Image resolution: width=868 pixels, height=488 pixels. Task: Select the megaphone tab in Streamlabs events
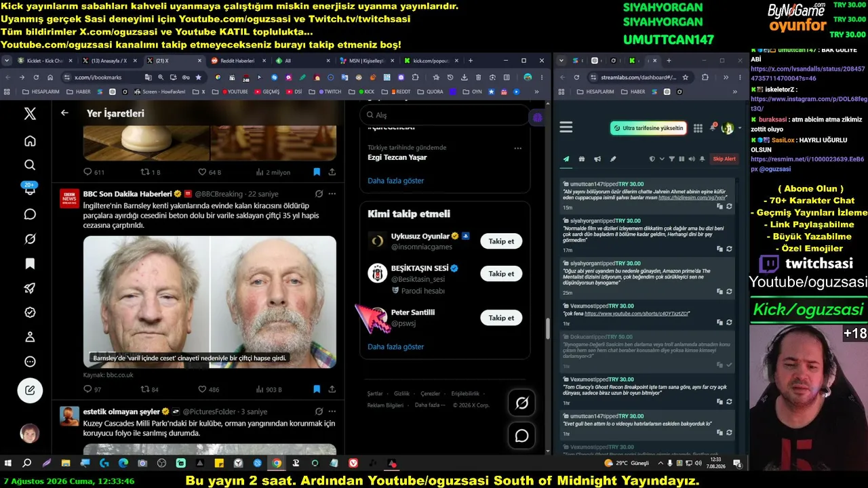[x=597, y=159]
